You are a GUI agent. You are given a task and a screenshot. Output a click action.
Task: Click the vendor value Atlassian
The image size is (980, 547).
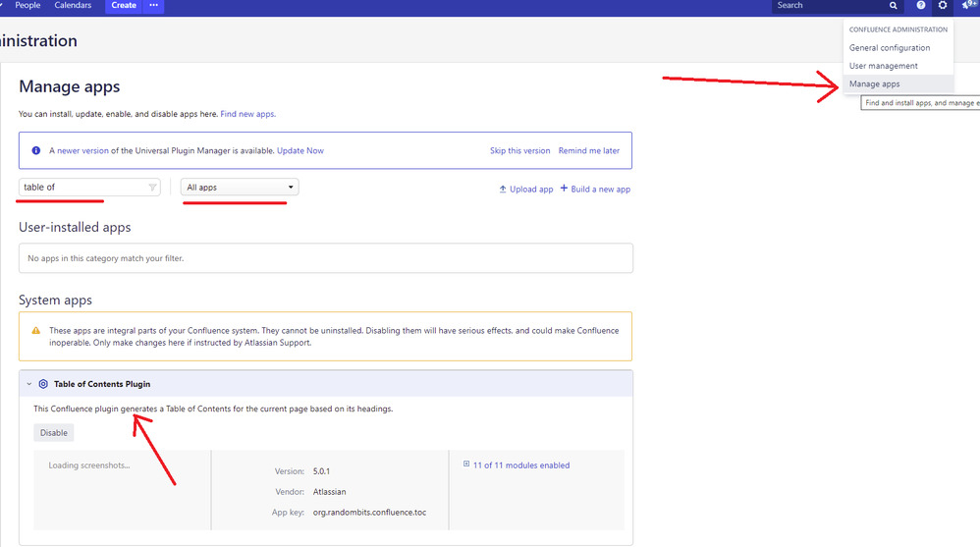(329, 492)
